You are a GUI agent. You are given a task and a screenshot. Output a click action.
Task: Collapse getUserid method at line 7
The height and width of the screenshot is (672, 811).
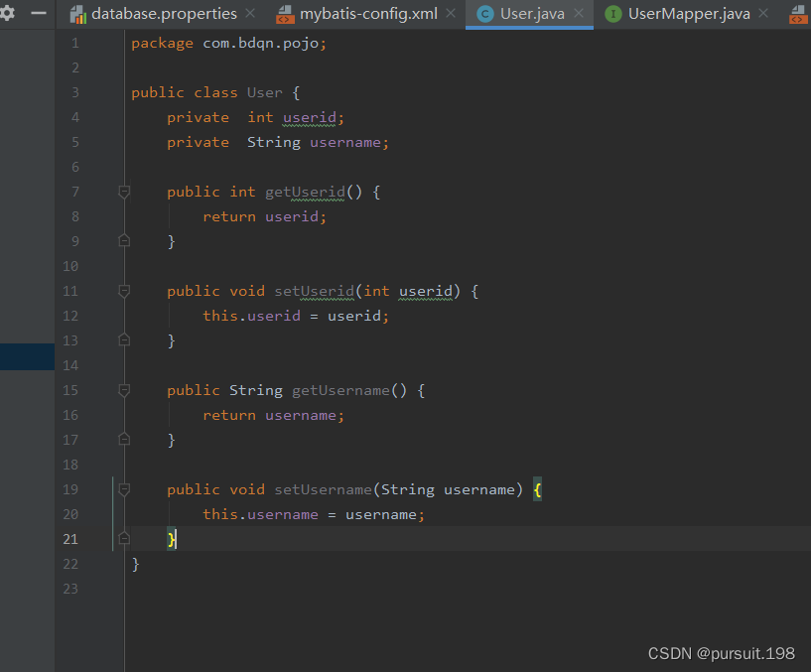[x=124, y=192]
